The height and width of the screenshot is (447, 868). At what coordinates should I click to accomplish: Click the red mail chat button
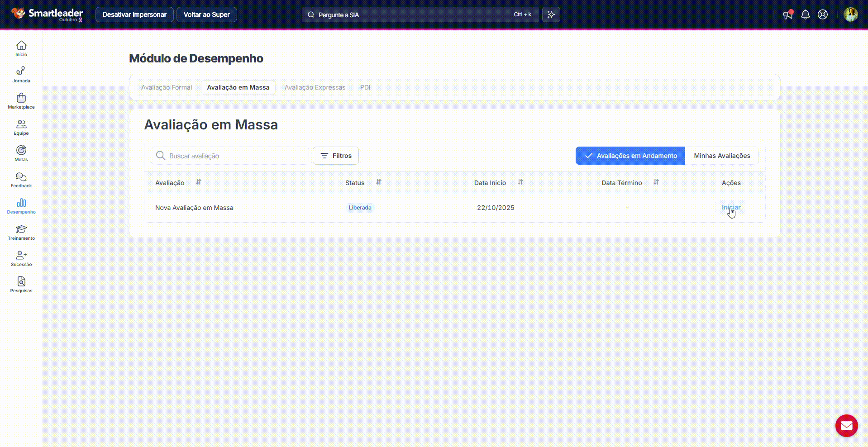pyautogui.click(x=846, y=426)
